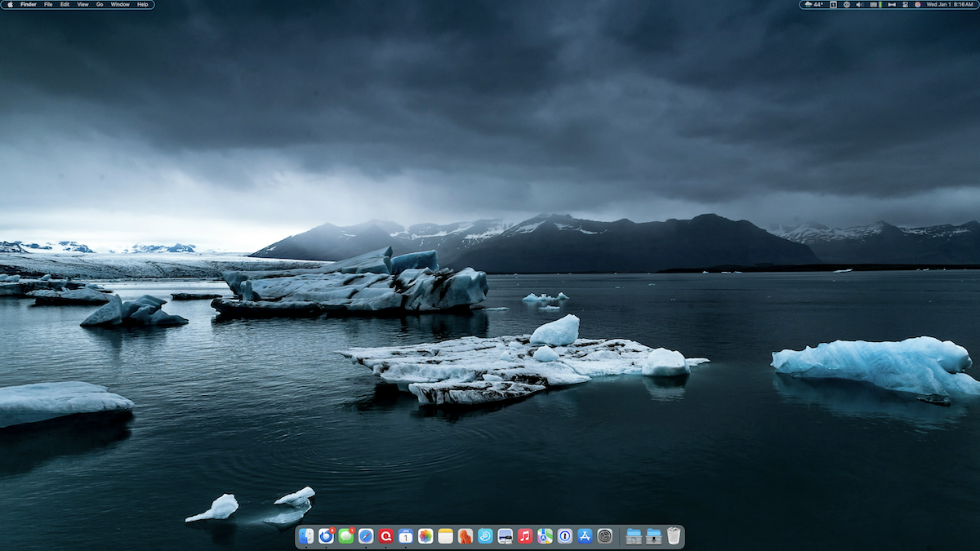Click the battery status indicator
The image size is (980, 551).
tap(875, 4)
